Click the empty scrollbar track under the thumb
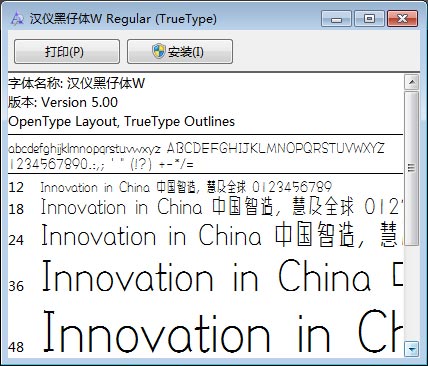This screenshot has height=366, width=428. pos(412,293)
